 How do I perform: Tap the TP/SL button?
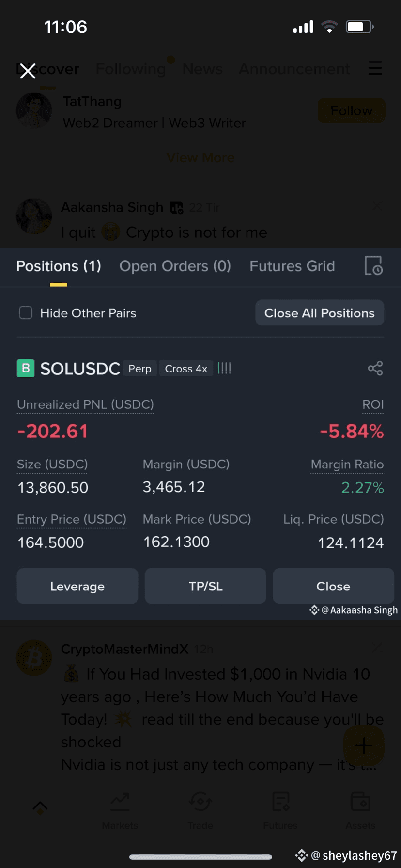coord(205,586)
